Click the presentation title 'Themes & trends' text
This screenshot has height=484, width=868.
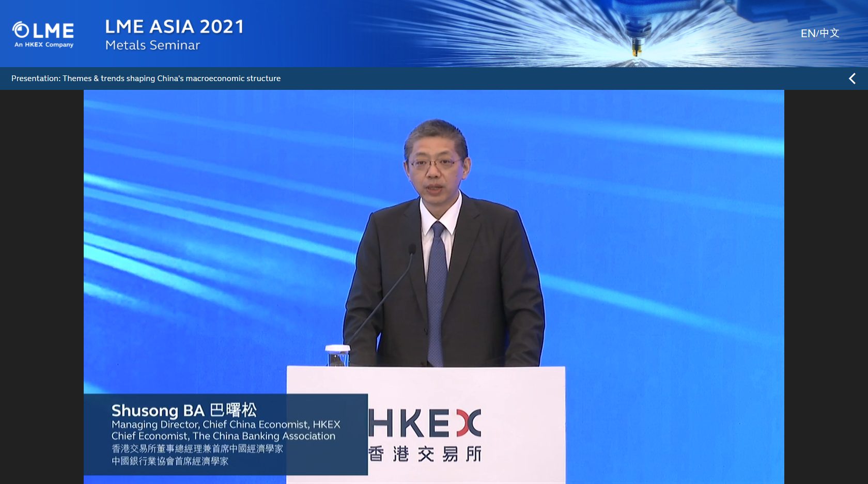pyautogui.click(x=146, y=79)
